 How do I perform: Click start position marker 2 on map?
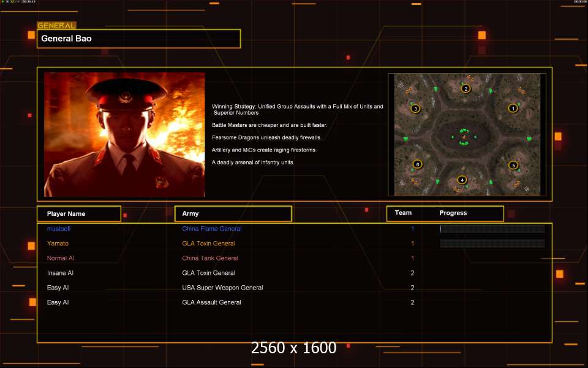coord(466,88)
